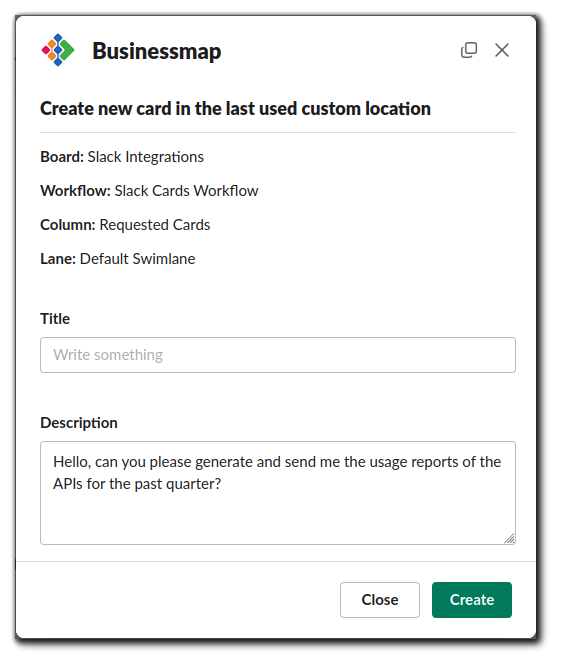563x666 pixels.
Task: Click inside the Description text area
Action: 278,493
